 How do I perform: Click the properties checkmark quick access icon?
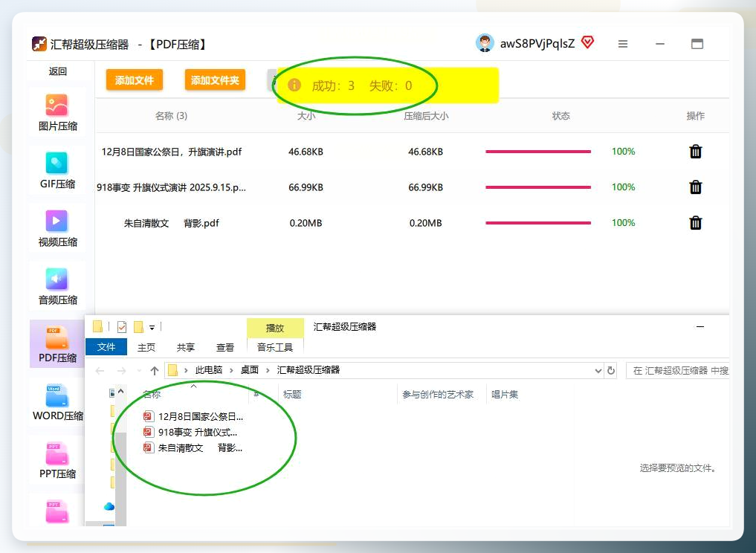(x=122, y=327)
